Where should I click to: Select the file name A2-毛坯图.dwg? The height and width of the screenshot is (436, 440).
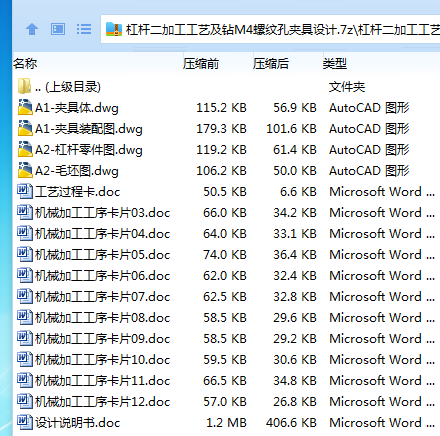pyautogui.click(x=77, y=171)
